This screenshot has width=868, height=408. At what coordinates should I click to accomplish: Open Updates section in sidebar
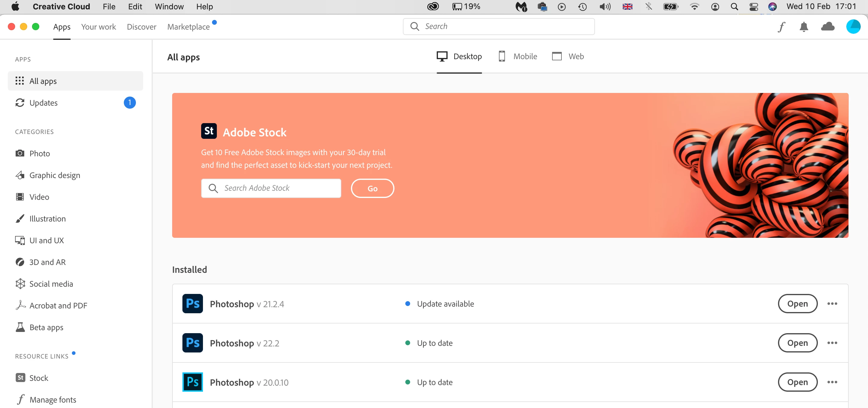tap(43, 103)
